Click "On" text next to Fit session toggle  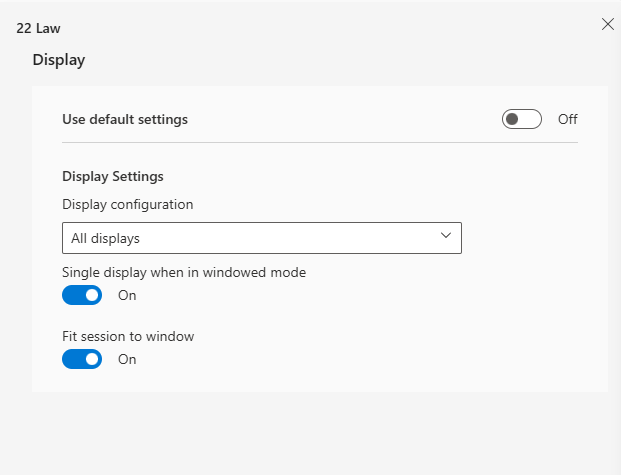[127, 359]
